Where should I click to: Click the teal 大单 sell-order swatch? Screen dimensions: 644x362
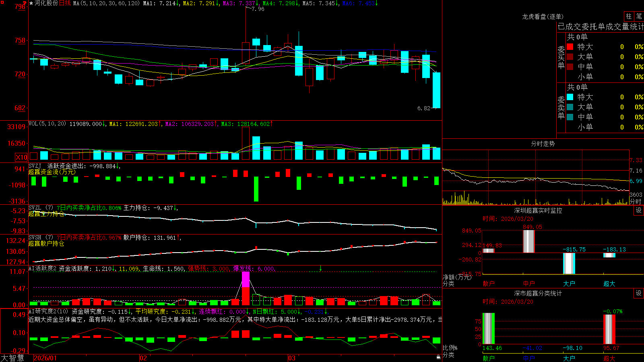[570, 107]
